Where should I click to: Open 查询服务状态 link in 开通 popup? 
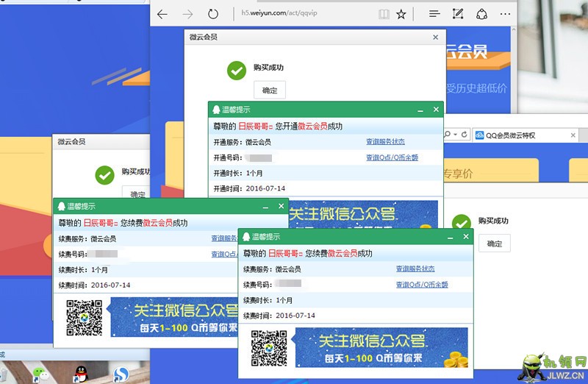(x=385, y=141)
